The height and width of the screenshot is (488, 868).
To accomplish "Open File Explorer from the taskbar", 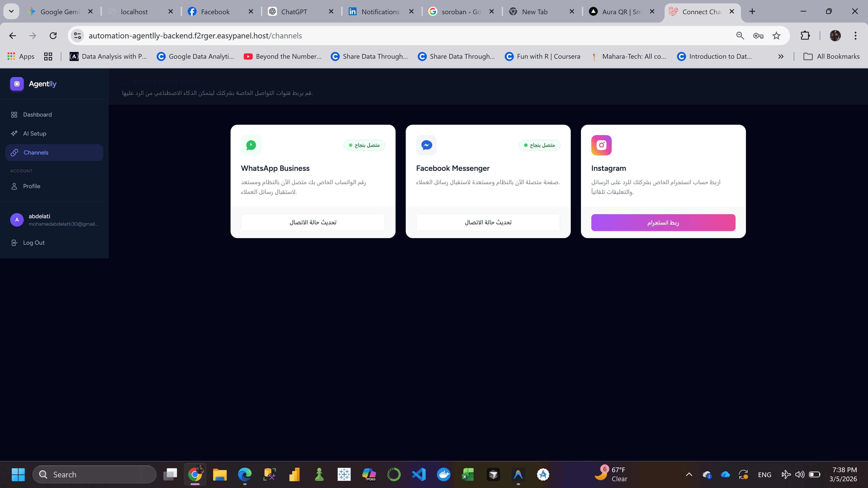I will [x=220, y=475].
